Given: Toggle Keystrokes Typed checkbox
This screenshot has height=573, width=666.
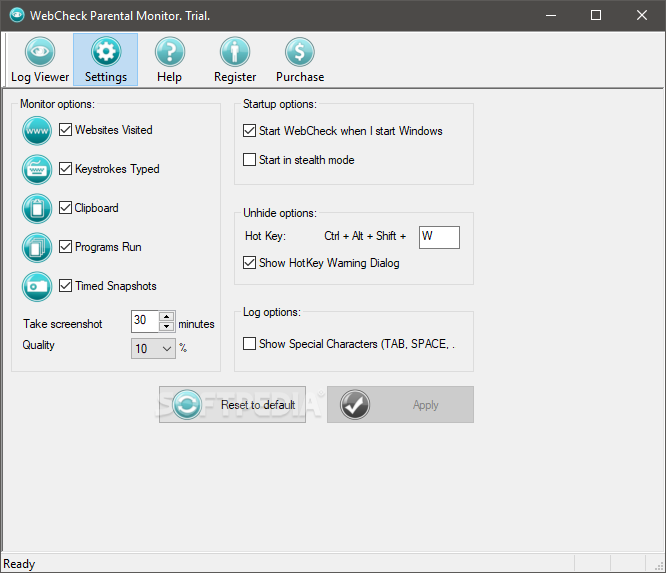Looking at the screenshot, I should (x=65, y=169).
